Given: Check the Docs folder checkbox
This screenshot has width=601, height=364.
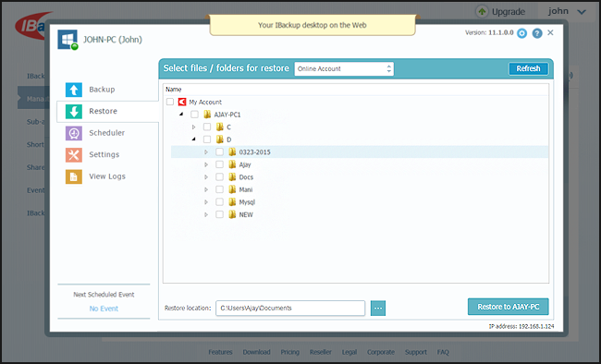Looking at the screenshot, I should click(220, 177).
